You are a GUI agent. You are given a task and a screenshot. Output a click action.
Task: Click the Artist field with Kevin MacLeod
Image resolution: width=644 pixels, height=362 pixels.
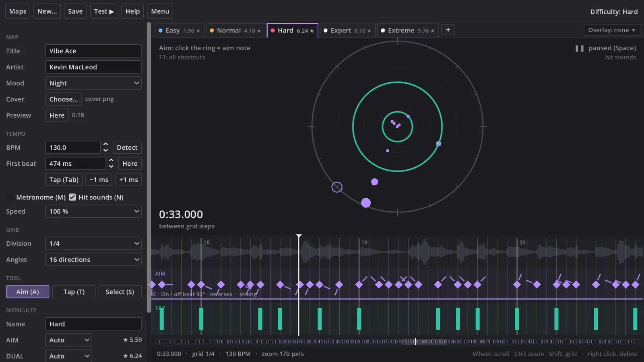coord(93,67)
